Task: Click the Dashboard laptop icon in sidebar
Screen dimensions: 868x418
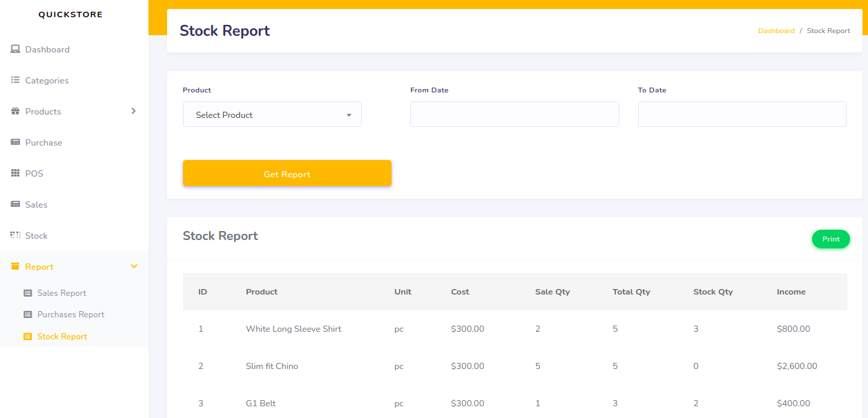Action: click(15, 50)
